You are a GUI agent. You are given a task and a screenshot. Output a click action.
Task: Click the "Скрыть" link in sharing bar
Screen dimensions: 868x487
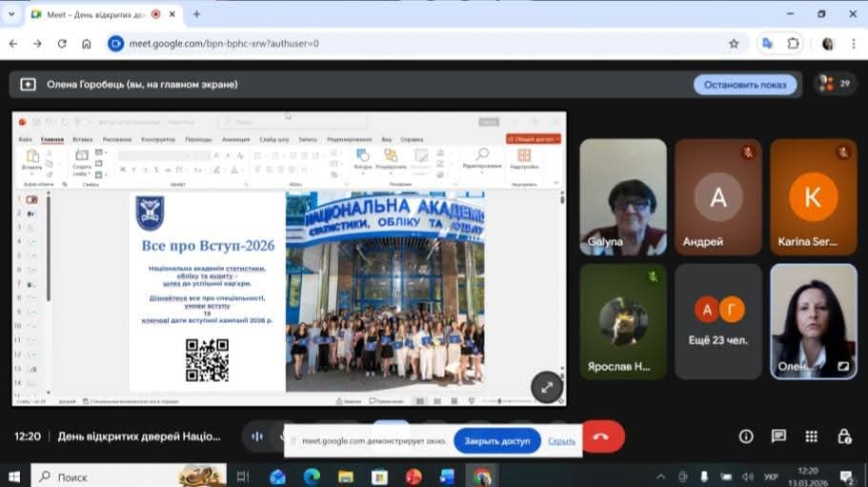pyautogui.click(x=562, y=440)
